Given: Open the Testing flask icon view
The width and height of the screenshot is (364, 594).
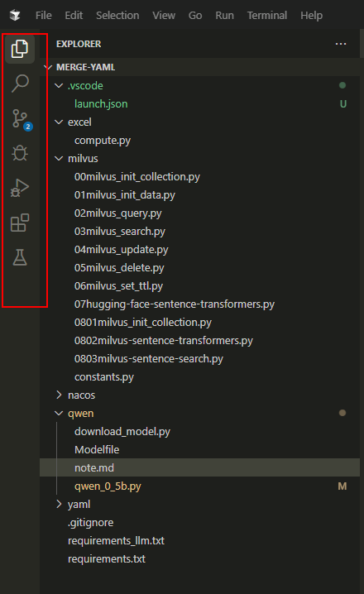Looking at the screenshot, I should pos(20,257).
